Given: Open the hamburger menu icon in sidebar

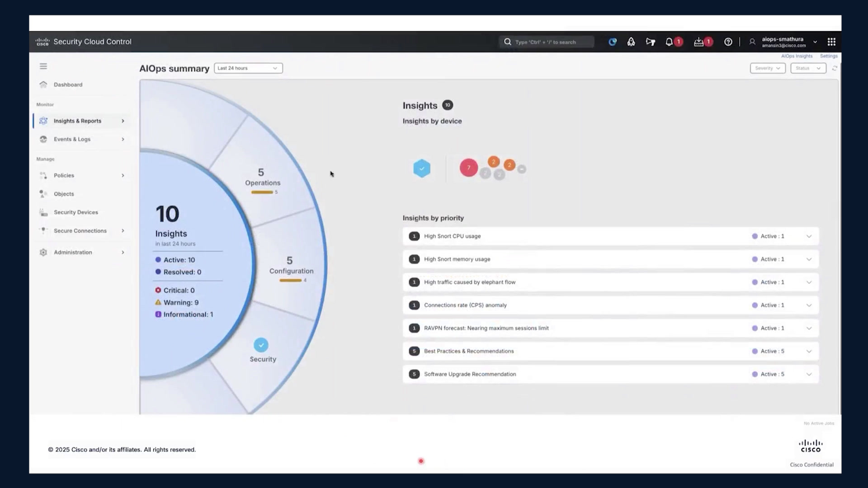Looking at the screenshot, I should [x=43, y=66].
